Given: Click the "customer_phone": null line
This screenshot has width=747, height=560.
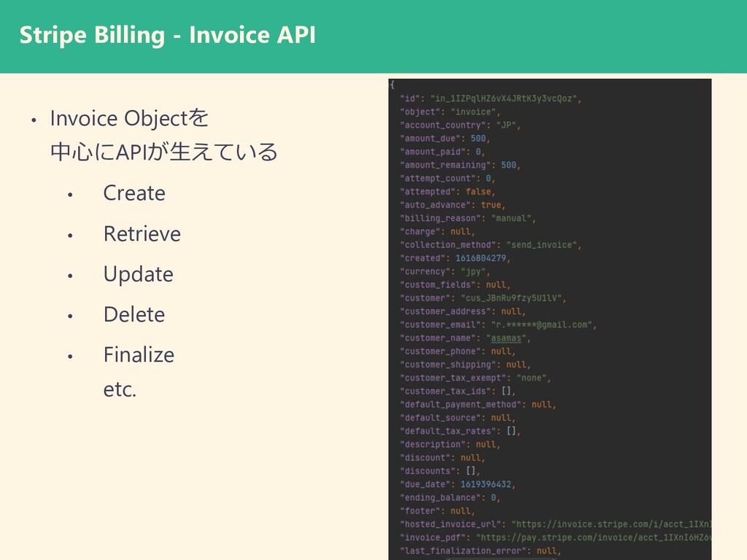Looking at the screenshot, I should point(458,352).
